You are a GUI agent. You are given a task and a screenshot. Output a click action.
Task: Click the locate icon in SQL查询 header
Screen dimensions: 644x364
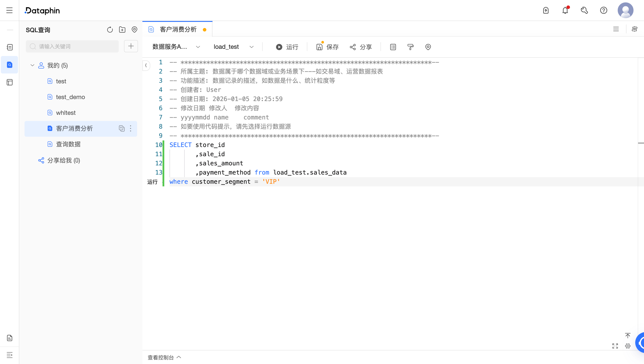(x=134, y=30)
